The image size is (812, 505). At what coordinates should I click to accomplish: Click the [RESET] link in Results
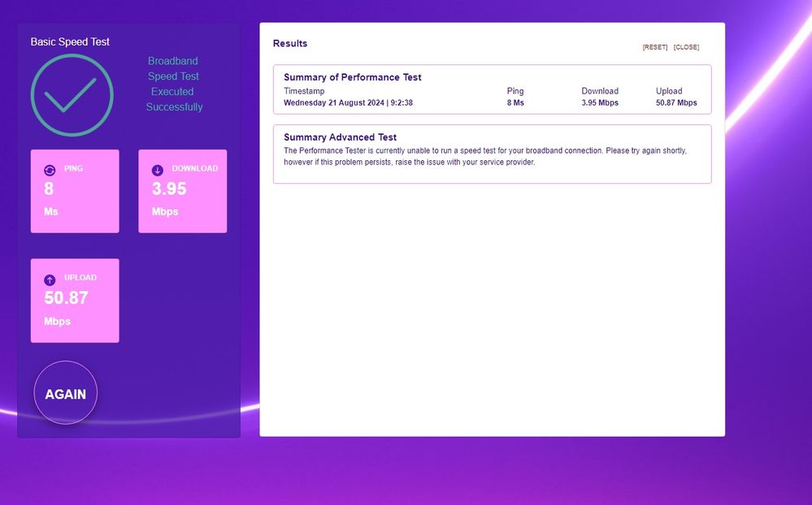tap(654, 47)
